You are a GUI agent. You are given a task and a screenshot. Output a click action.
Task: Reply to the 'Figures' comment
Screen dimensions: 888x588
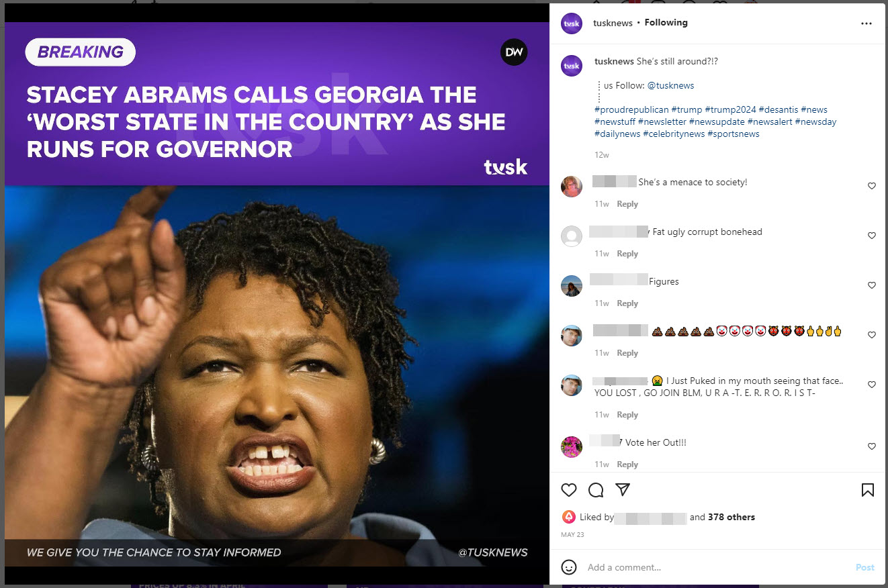tap(627, 303)
